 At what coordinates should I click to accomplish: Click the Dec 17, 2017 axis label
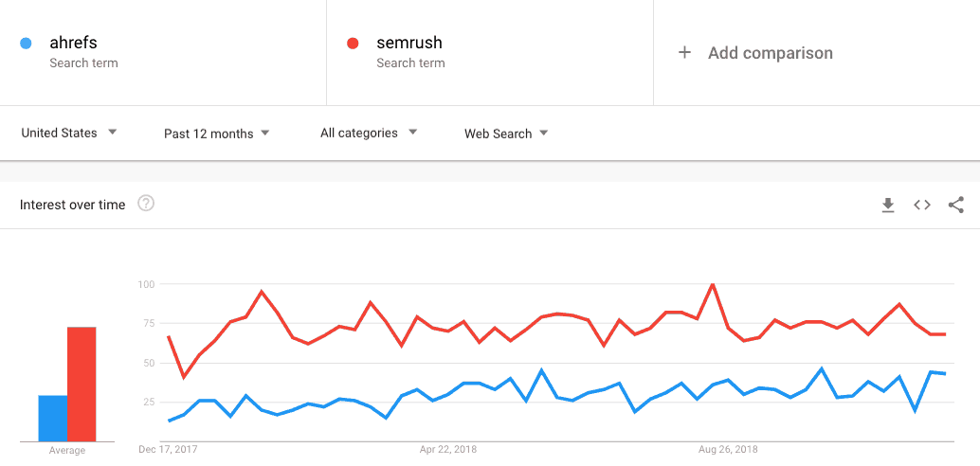(167, 449)
